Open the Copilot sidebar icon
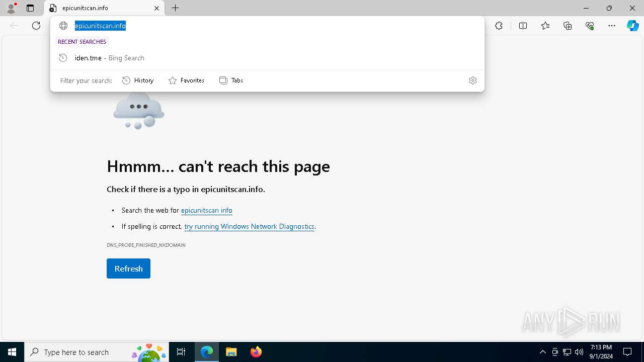This screenshot has width=644, height=362. click(x=632, y=26)
